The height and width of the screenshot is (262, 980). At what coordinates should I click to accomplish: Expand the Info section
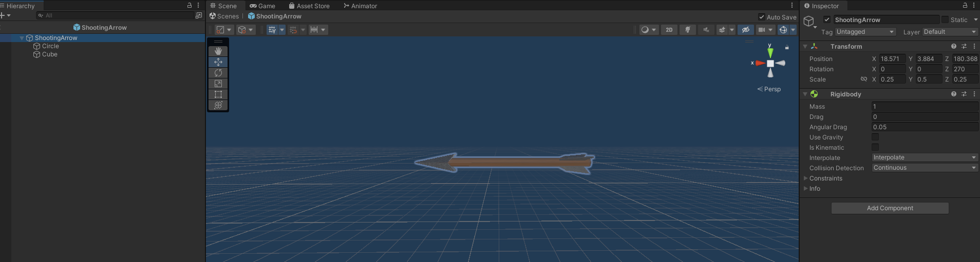click(805, 189)
